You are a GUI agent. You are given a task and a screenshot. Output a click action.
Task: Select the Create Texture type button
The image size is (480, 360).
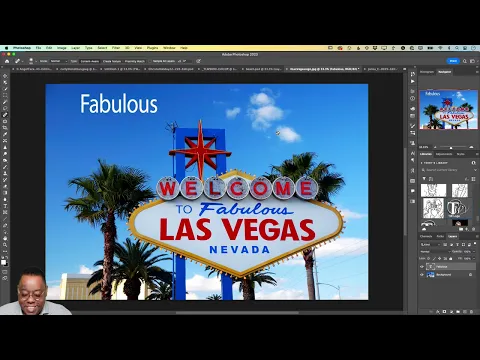click(x=112, y=61)
